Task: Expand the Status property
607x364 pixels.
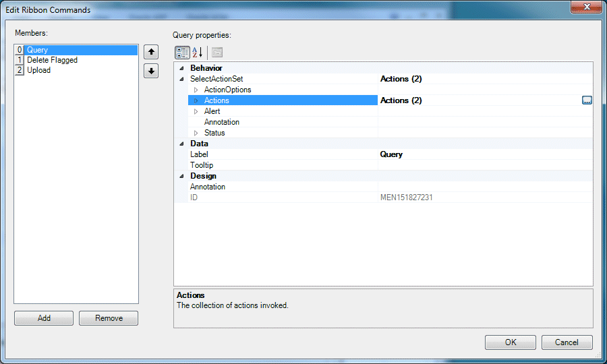Action: pos(196,133)
